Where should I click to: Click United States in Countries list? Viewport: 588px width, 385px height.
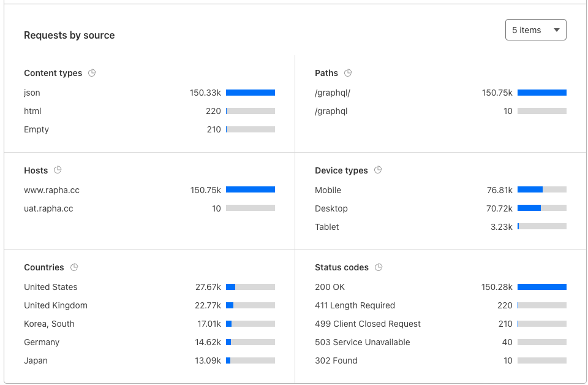click(x=50, y=287)
